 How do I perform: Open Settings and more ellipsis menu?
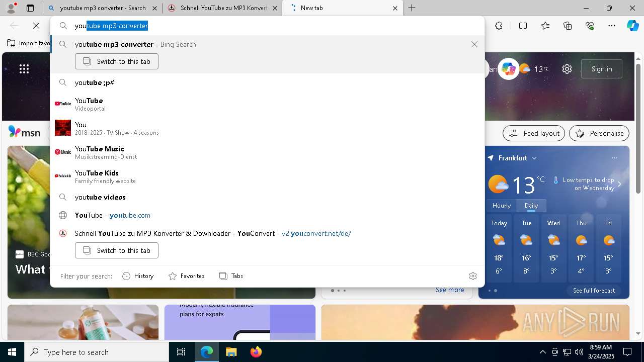point(612,26)
